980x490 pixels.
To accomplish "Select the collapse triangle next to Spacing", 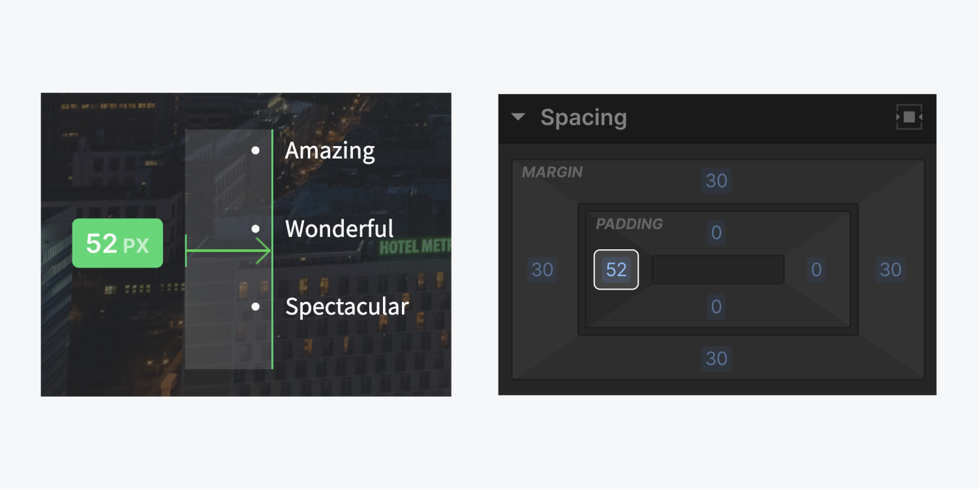I will (x=517, y=117).
